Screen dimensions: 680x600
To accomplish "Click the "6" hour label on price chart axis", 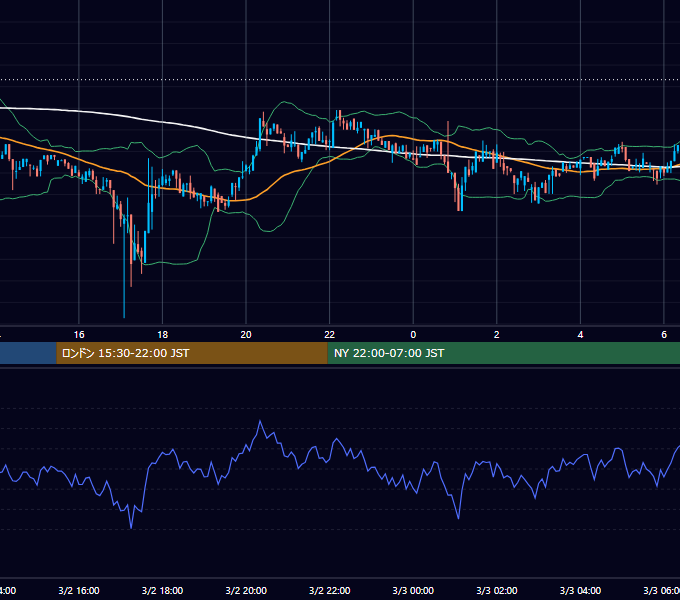I will coord(664,335).
